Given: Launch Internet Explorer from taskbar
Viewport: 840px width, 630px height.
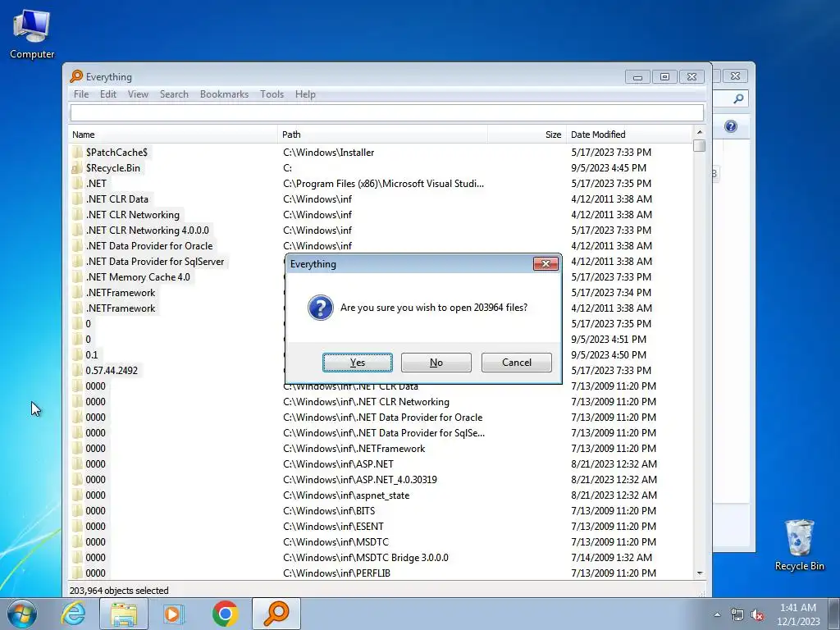Looking at the screenshot, I should click(x=73, y=614).
